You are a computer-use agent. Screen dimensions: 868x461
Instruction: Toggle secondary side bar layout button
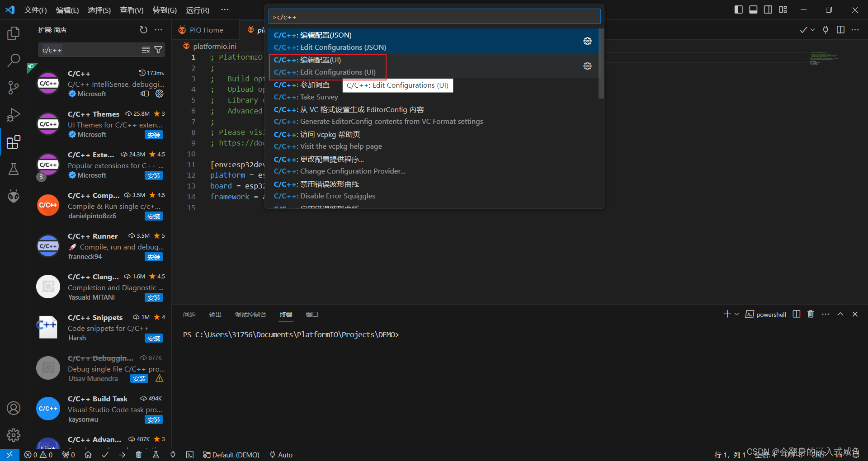[768, 9]
